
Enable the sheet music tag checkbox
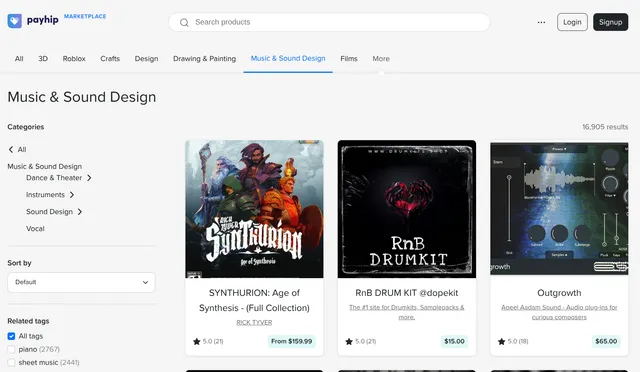[x=11, y=363]
